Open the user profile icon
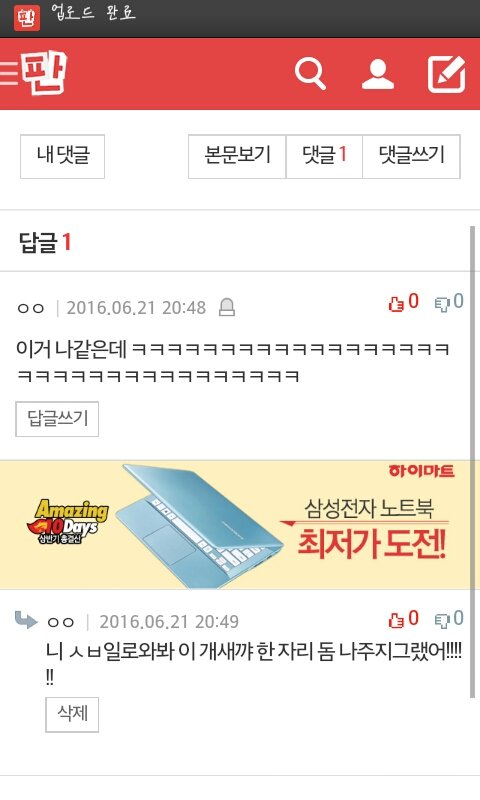Image resolution: width=480 pixels, height=800 pixels. coord(377,74)
